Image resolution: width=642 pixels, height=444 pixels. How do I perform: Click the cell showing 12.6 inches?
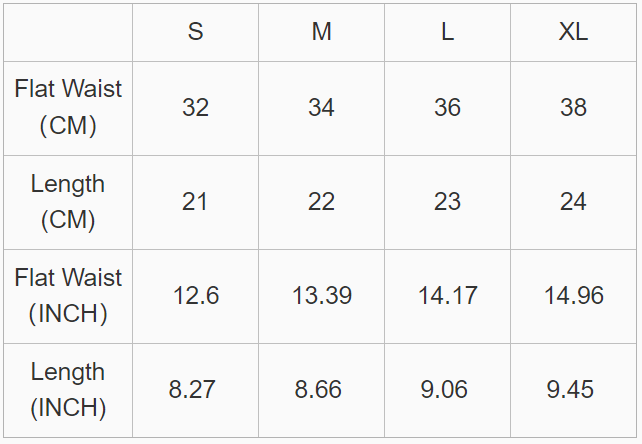(x=195, y=296)
